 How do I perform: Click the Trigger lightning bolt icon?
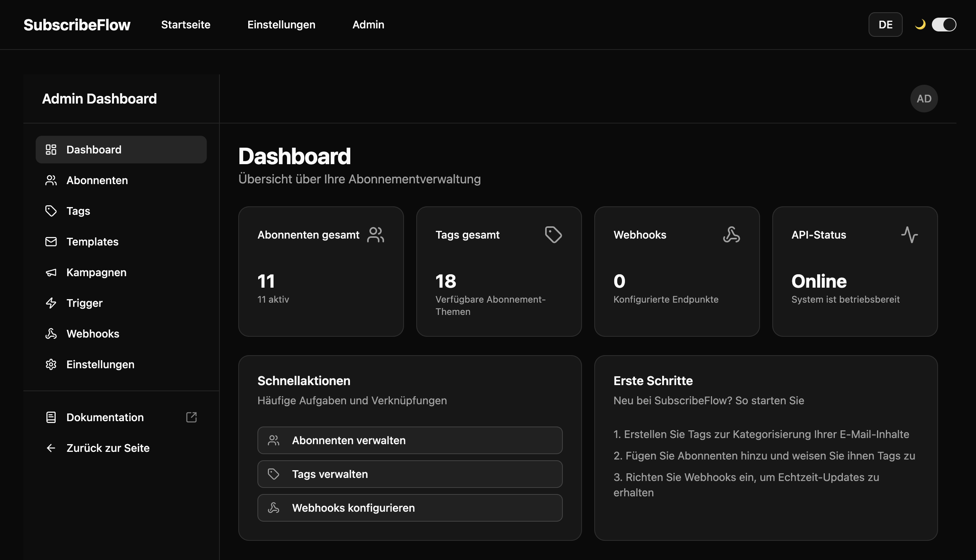(x=51, y=303)
